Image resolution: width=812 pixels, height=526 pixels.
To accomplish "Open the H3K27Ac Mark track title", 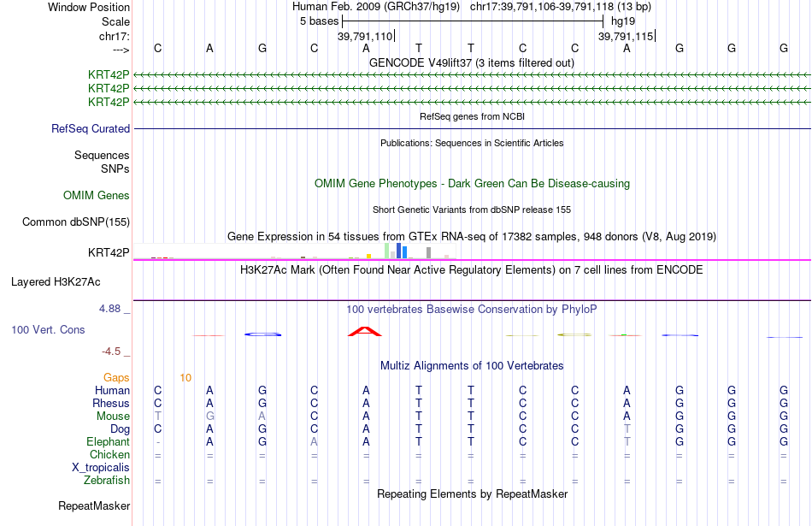I will 472,270.
